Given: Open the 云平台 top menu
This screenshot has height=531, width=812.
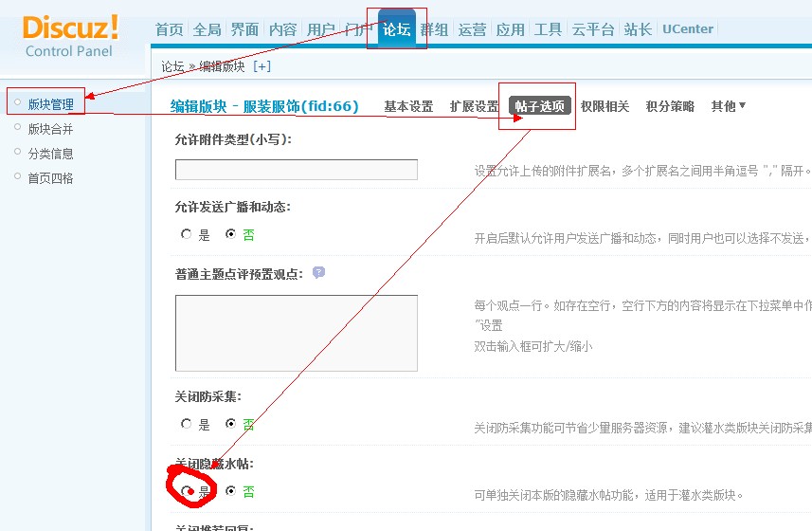Looking at the screenshot, I should [593, 29].
